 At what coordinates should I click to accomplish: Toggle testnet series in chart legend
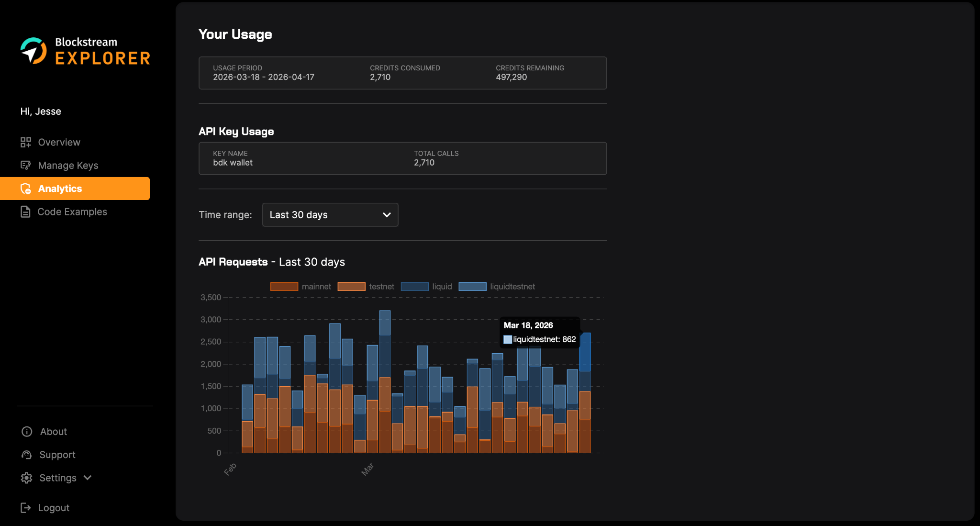pos(351,287)
